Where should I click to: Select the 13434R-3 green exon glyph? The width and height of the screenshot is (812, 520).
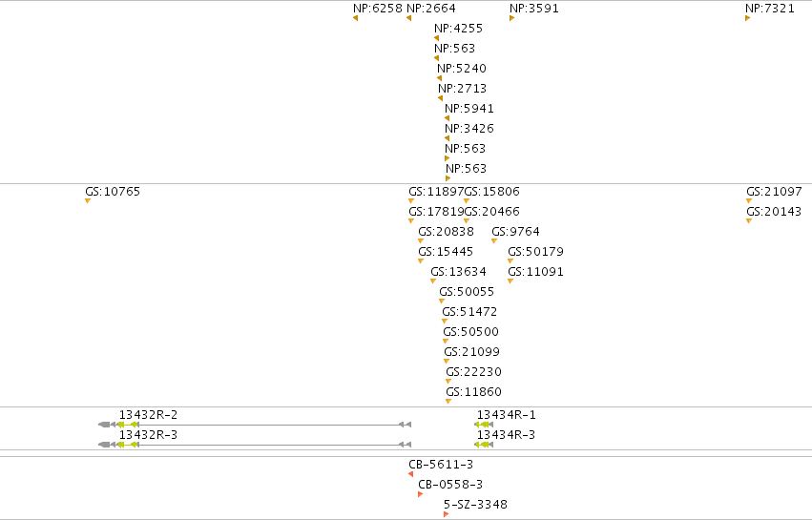483,445
